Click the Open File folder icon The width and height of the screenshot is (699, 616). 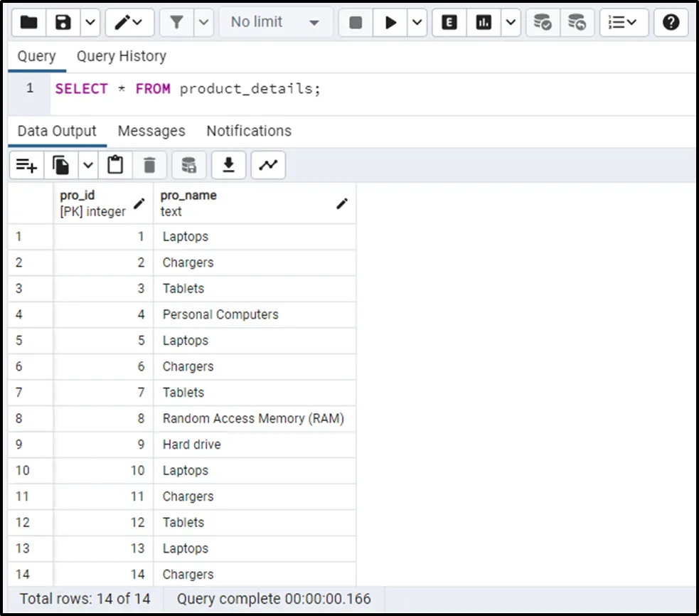coord(28,23)
